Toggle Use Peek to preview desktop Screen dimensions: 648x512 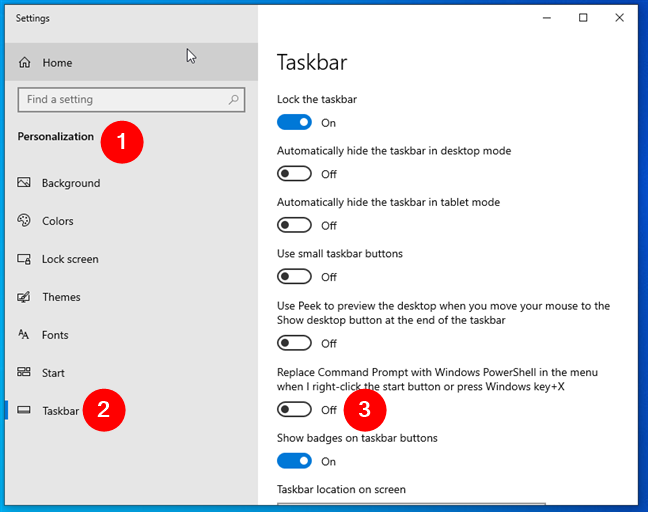[294, 343]
